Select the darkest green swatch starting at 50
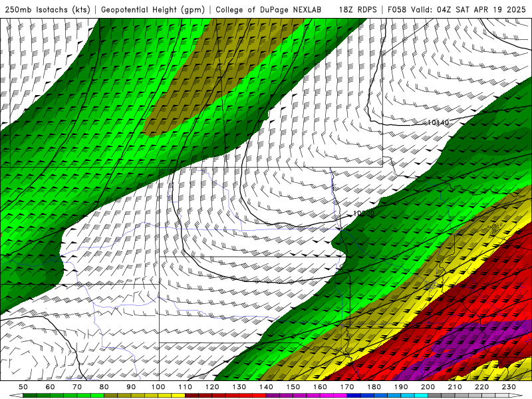Screen dimensions: 532x399 29,395
